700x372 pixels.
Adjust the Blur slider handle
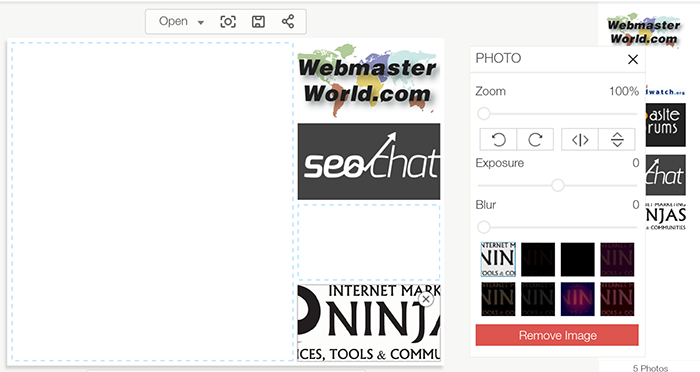pos(483,227)
